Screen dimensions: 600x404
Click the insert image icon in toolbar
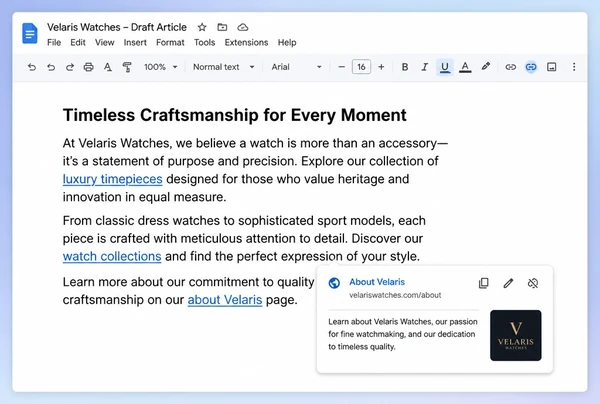(x=551, y=67)
